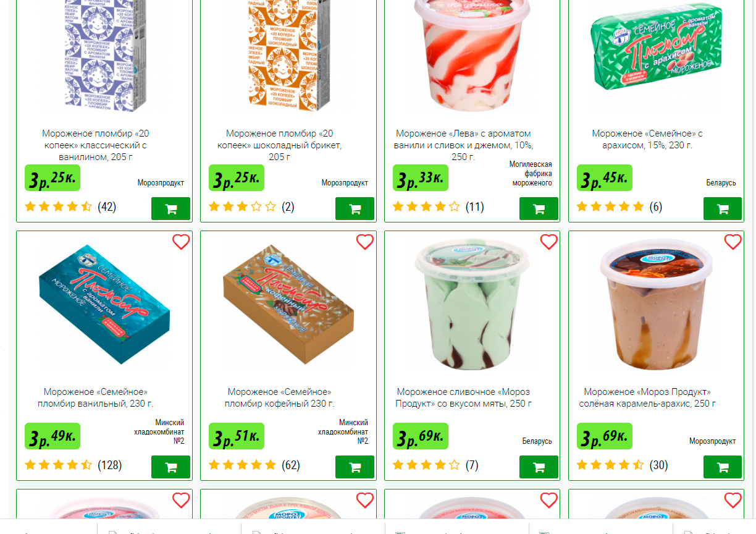
Task: Click the green mint ice cream cup image
Action: tap(472, 306)
